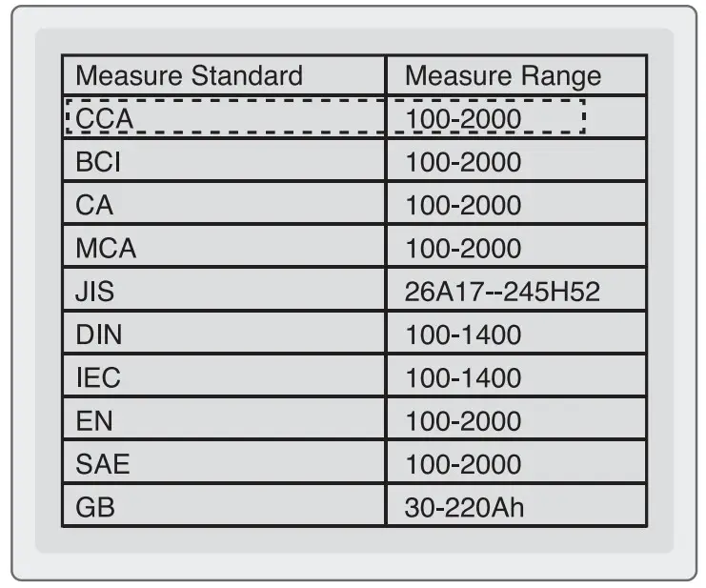Click the Measure Standard column header

click(189, 75)
